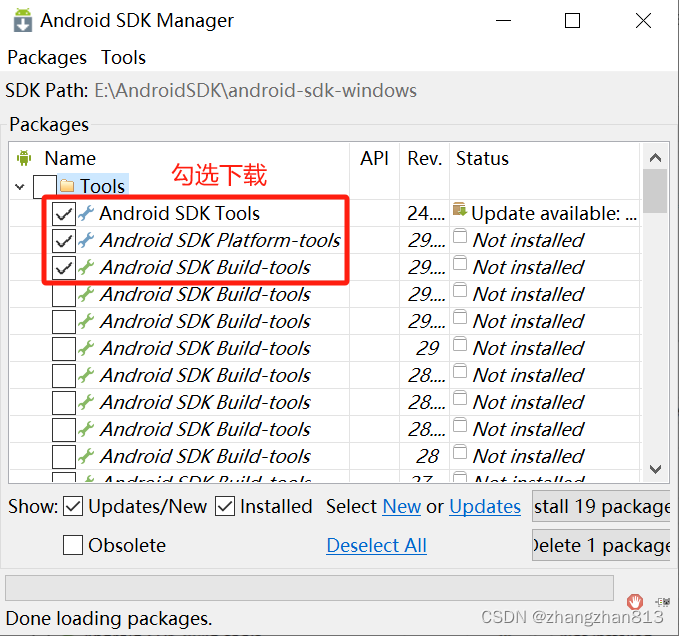Screen dimensions: 679x636
Task: Click the wrench icon of the Build-tools rev 29 row
Action: 86,348
